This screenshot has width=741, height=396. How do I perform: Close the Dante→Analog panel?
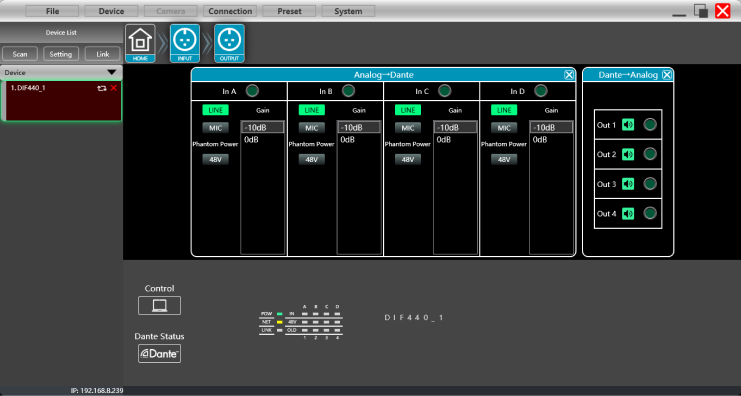667,75
